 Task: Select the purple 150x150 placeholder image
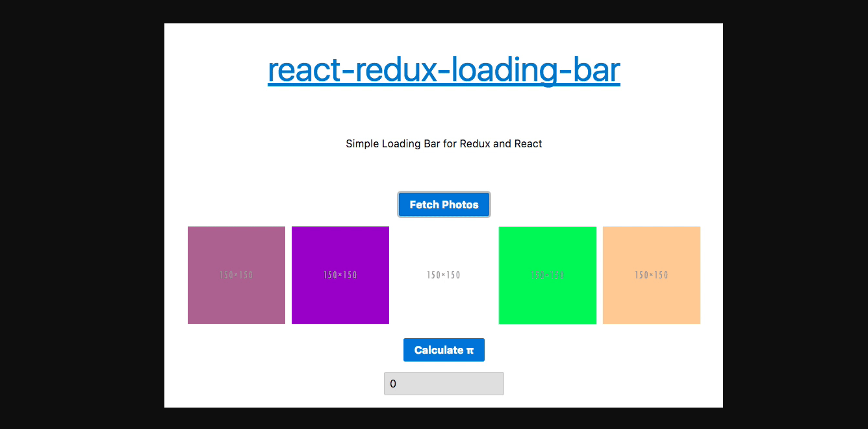click(x=340, y=275)
